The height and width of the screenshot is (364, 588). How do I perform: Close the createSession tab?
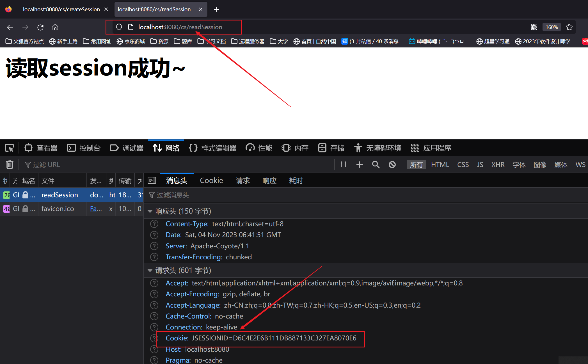[106, 9]
